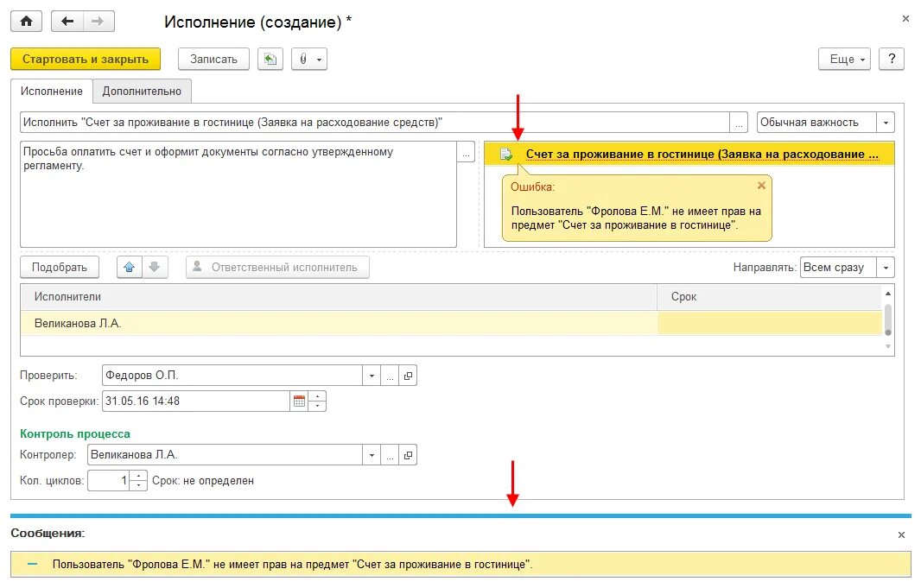This screenshot has width=921, height=588.
Task: Close the Исполнение form with top X
Action: 905,19
